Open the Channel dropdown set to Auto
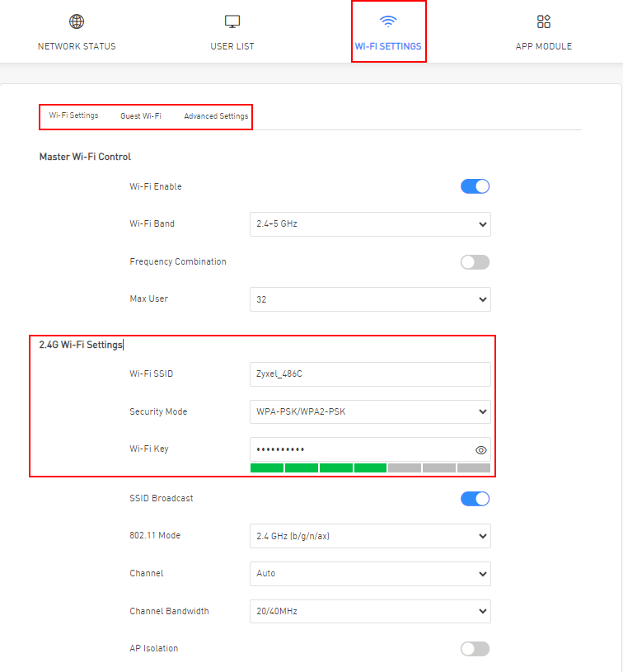 pyautogui.click(x=370, y=573)
